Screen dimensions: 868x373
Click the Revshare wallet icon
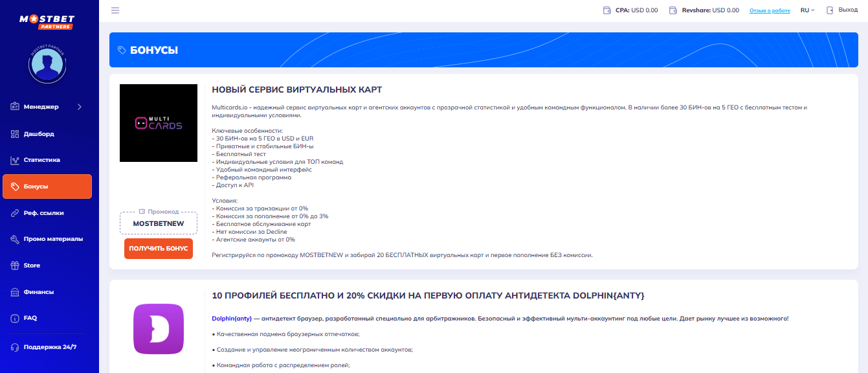[673, 10]
